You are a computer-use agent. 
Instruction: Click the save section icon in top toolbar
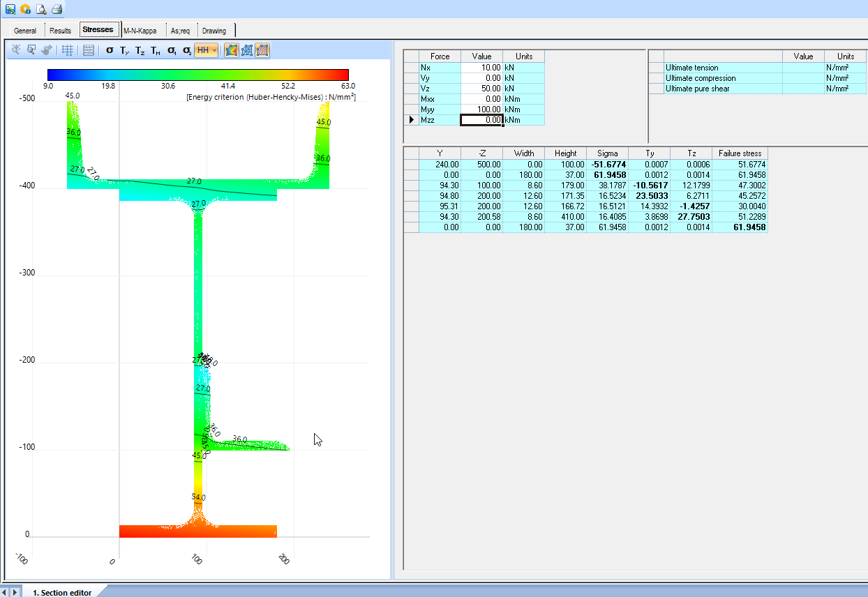(10, 9)
